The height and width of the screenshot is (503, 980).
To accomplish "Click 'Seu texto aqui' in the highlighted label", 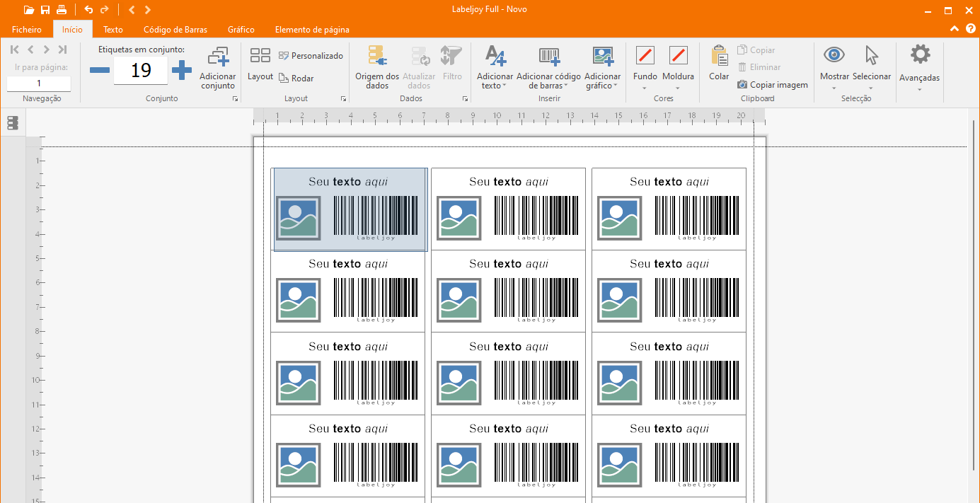I will tap(348, 182).
